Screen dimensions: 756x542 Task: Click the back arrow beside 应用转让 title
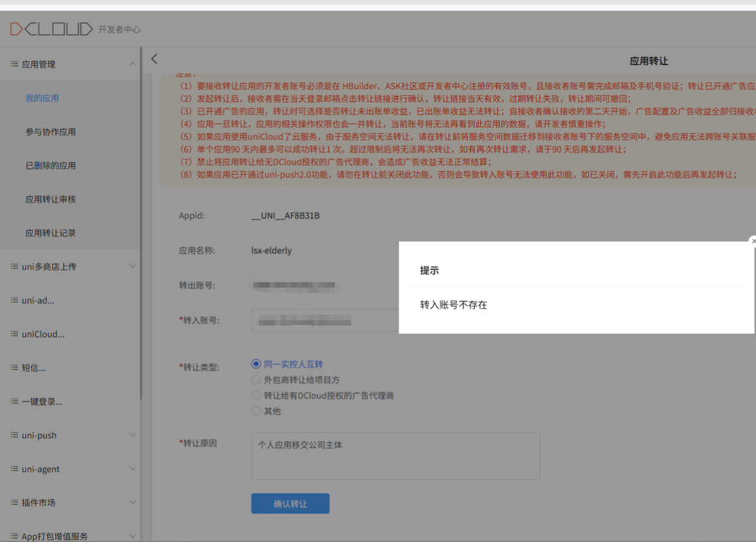(x=154, y=58)
